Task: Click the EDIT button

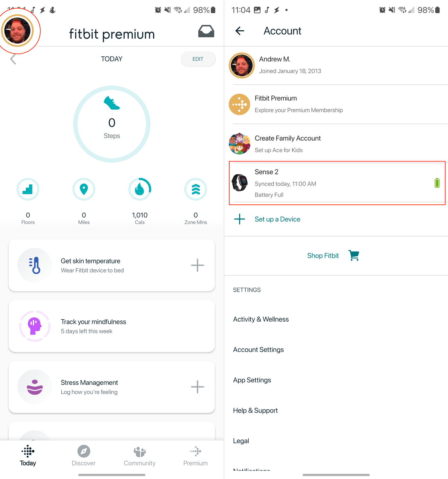Action: 198,59
